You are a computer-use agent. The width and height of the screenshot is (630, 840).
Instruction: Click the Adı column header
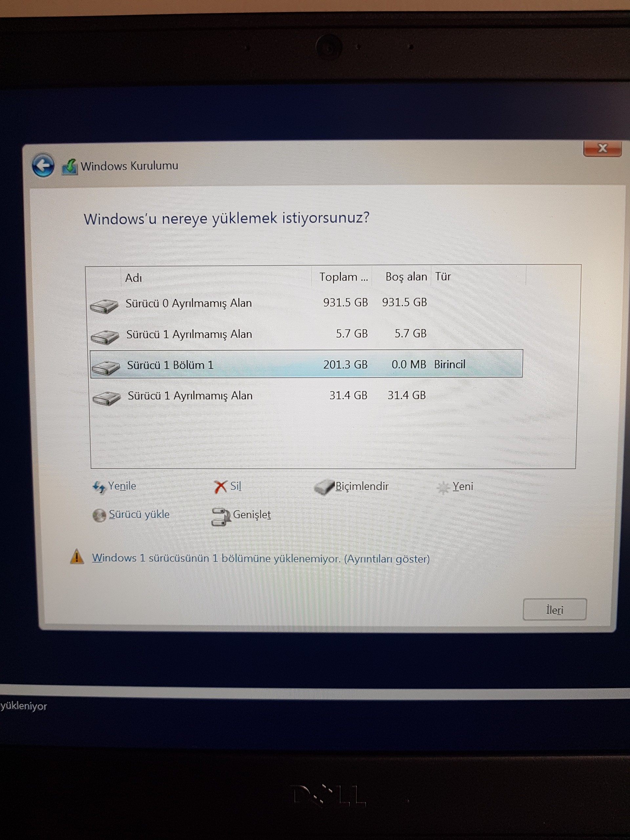pos(134,278)
